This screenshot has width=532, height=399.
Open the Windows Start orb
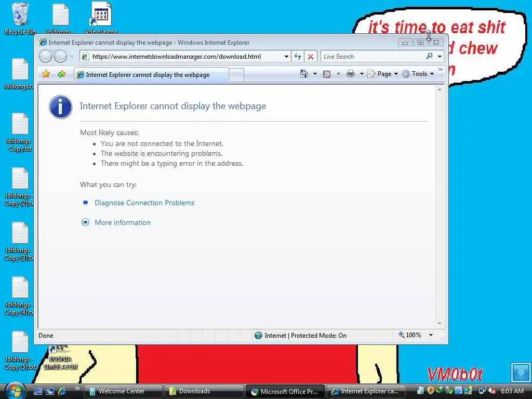pyautogui.click(x=15, y=391)
